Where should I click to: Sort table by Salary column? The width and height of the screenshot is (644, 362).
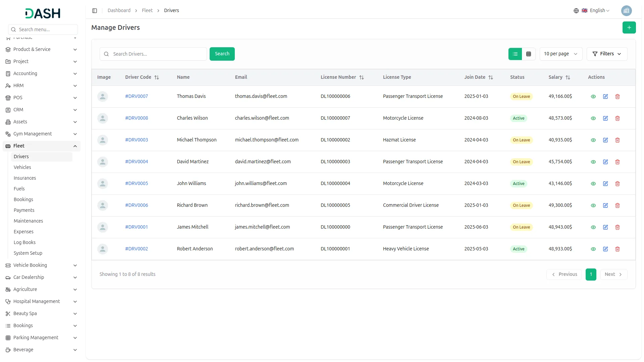[x=568, y=77]
